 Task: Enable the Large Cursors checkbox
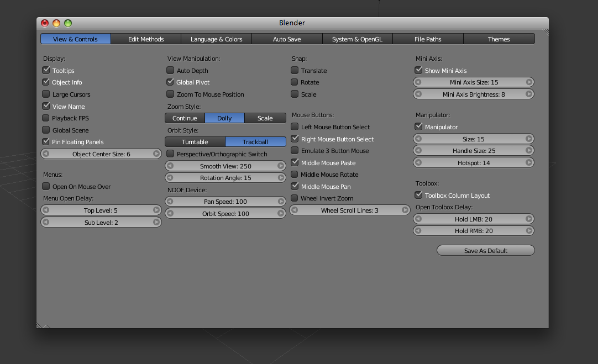click(x=46, y=94)
